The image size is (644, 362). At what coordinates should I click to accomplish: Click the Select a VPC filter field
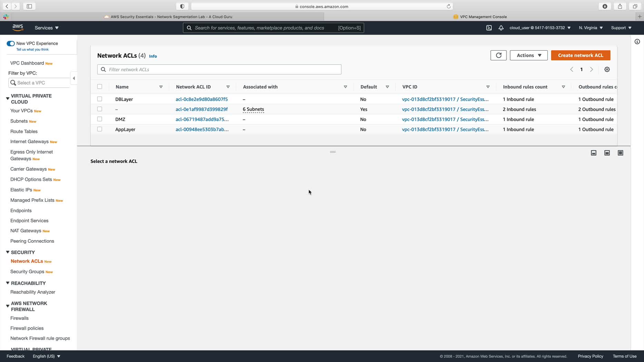coord(39,83)
